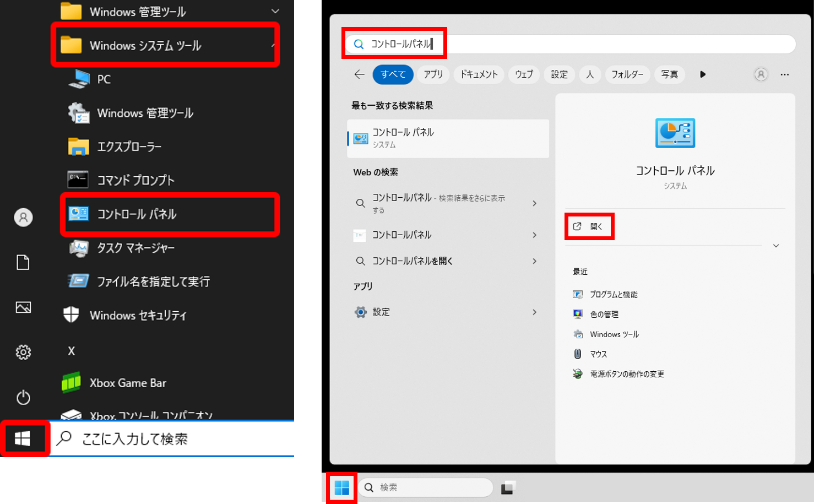Open エクスプローラー from Start menu

(x=128, y=147)
